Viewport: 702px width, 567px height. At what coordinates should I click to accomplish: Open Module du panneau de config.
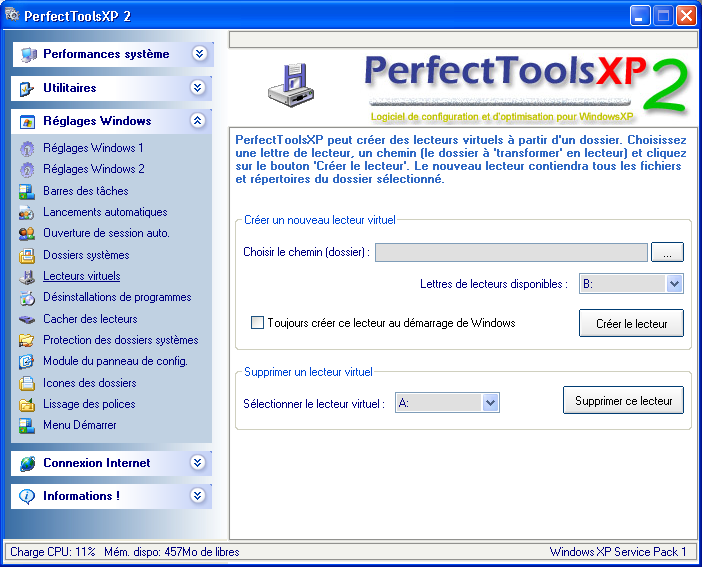[115, 361]
